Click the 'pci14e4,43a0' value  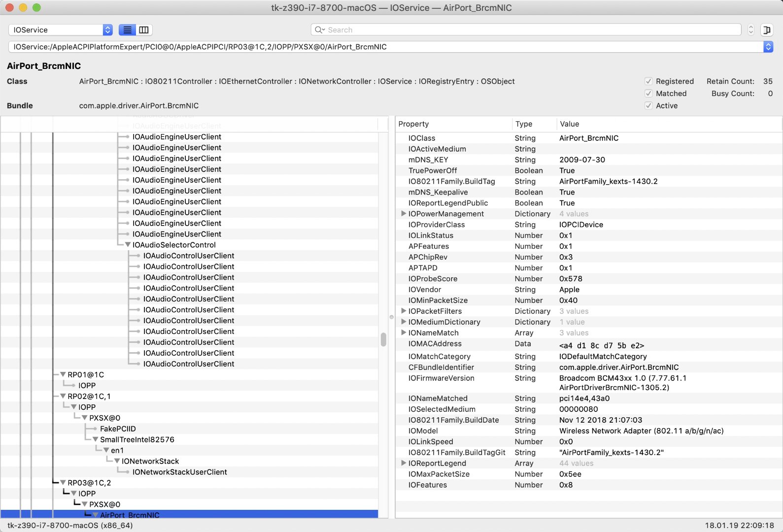(x=584, y=399)
